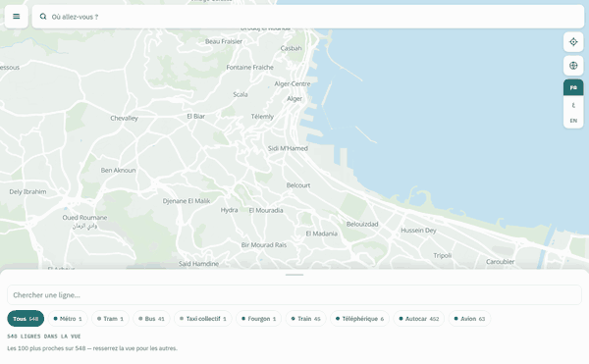
Task: Click the Ben Aknoun map label
Action: click(x=118, y=171)
